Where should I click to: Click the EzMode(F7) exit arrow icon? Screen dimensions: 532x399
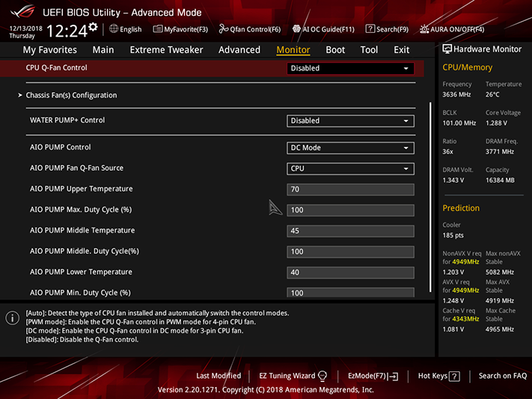(394, 377)
